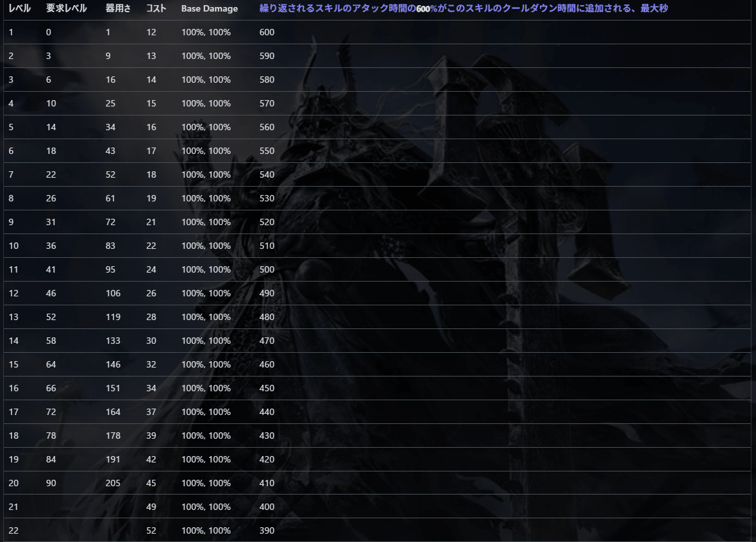Click dexterity value 205 in the level 20 row

coord(113,483)
